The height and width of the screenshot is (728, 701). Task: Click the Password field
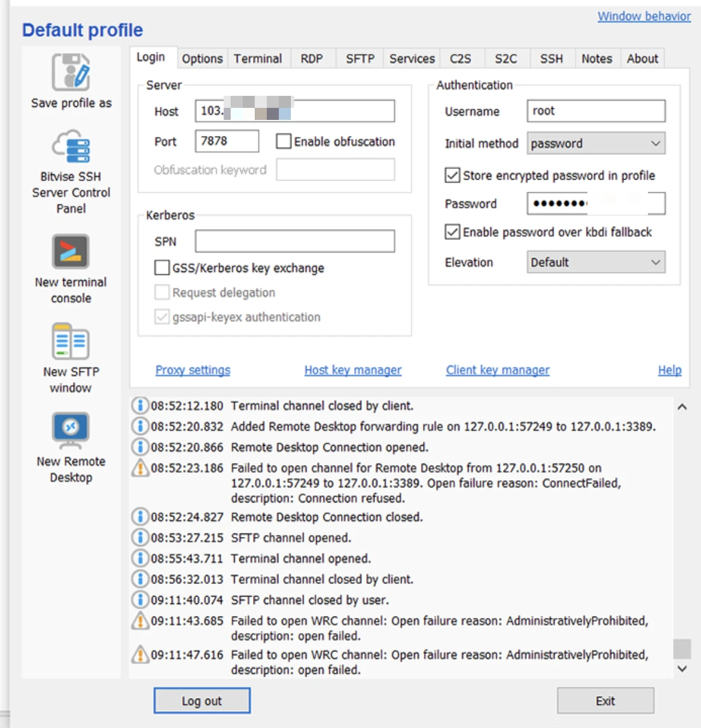[x=596, y=204]
